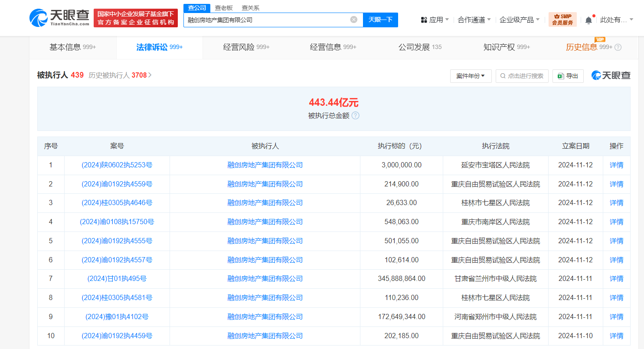Viewport: 644px width, 349px height.
Task: Open case (2024)渝0108执15750号
Action: [x=117, y=222]
